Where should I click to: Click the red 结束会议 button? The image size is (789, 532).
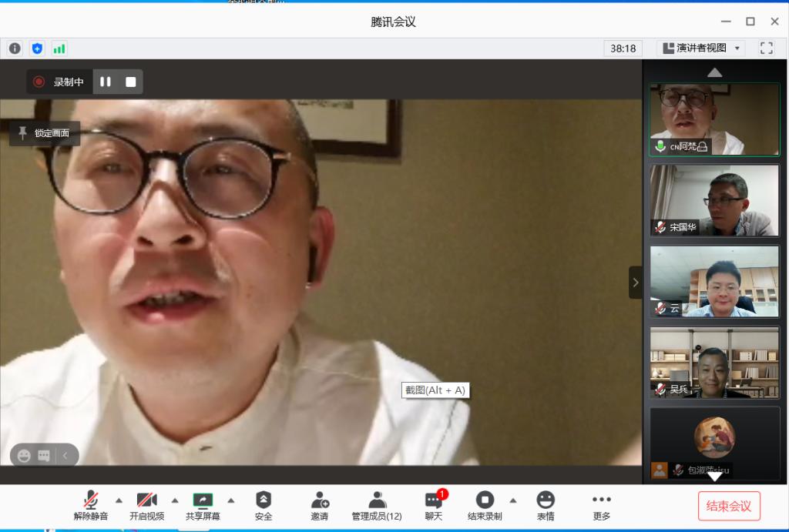[728, 506]
